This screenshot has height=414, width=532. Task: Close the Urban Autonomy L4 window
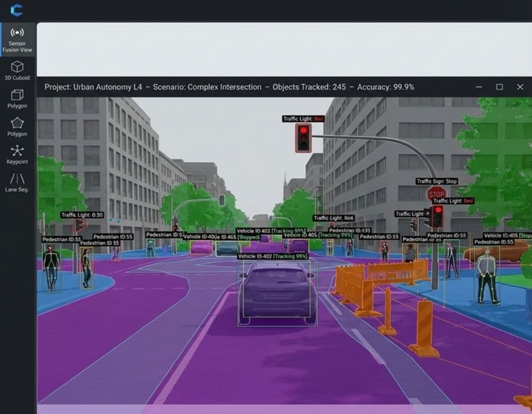pos(520,87)
